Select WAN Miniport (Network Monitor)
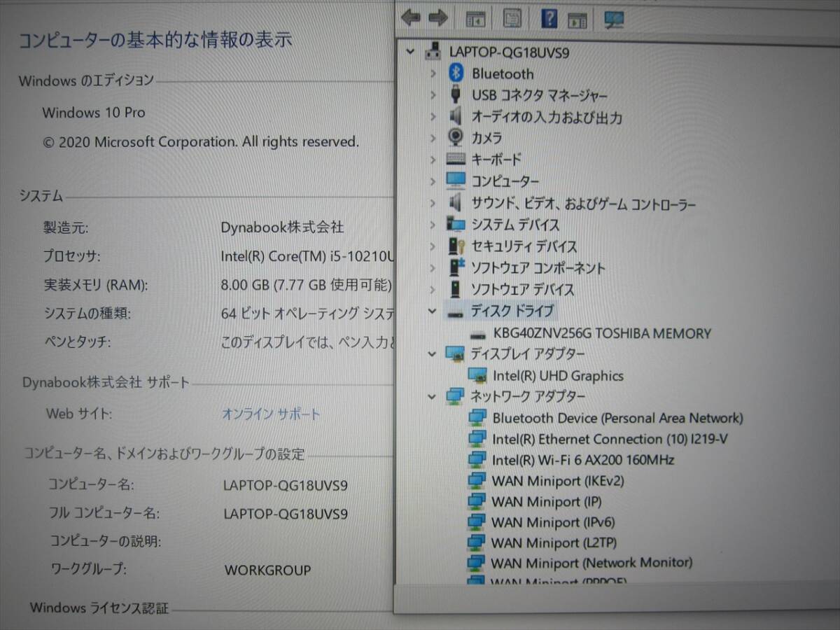840x630 pixels. [x=591, y=563]
